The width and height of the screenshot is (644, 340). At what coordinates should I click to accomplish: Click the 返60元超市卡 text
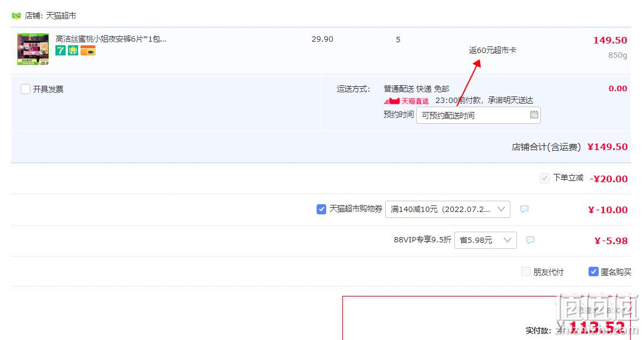(493, 50)
